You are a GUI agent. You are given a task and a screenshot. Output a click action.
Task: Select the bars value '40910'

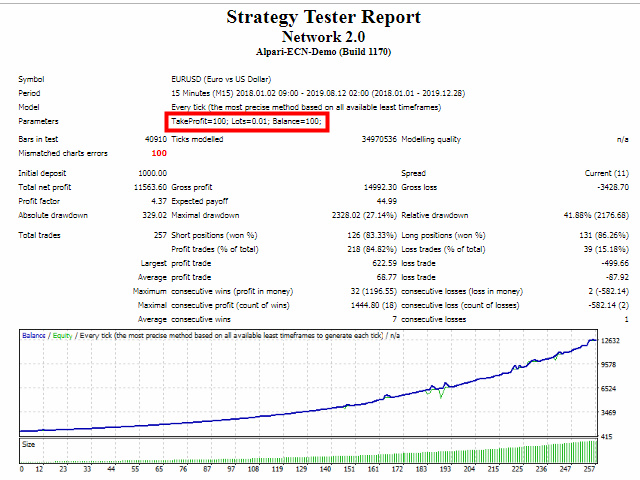pyautogui.click(x=156, y=139)
